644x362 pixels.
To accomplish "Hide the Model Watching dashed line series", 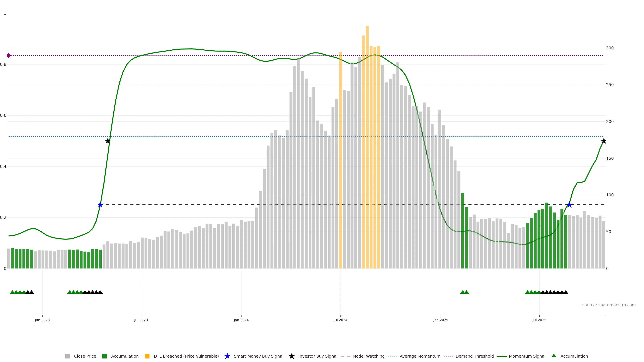I will [368, 356].
